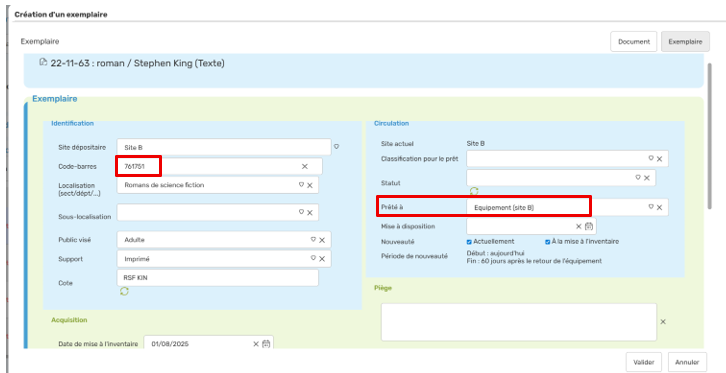Clear the Support field with its X
The width and height of the screenshot is (726, 373).
tap(322, 259)
